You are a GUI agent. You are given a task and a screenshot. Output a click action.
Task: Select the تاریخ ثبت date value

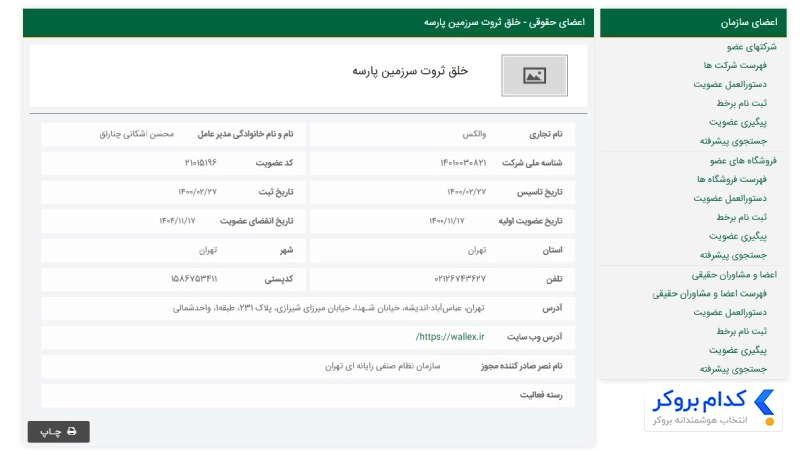tap(197, 192)
